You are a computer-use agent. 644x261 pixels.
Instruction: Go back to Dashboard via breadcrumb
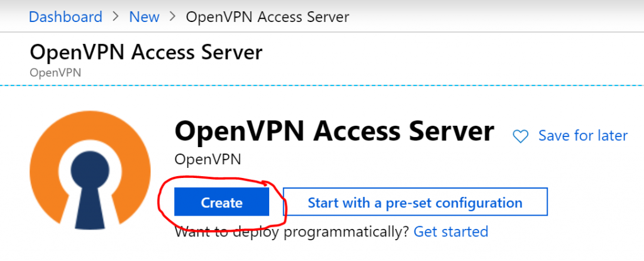[x=65, y=17]
